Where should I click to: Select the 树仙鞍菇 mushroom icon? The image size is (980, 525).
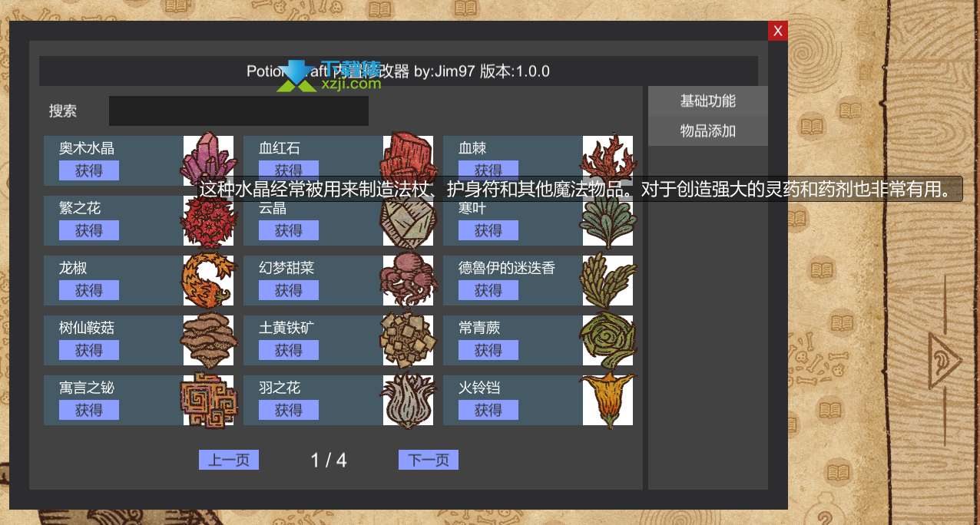click(208, 340)
